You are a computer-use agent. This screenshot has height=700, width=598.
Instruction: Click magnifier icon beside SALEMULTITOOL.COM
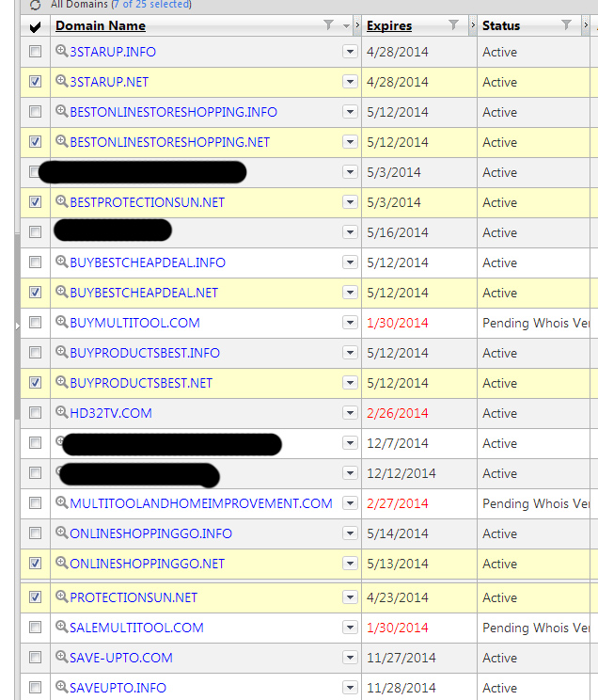click(61, 627)
